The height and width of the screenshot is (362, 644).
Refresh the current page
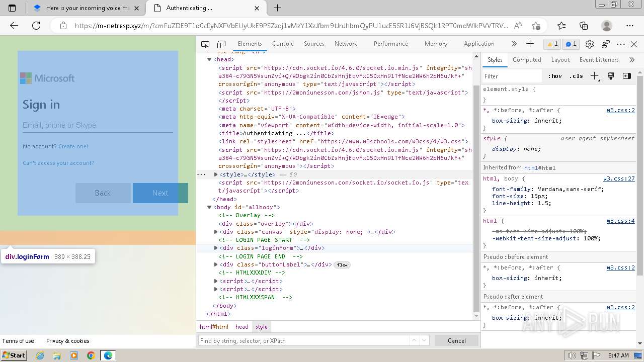[x=36, y=26]
